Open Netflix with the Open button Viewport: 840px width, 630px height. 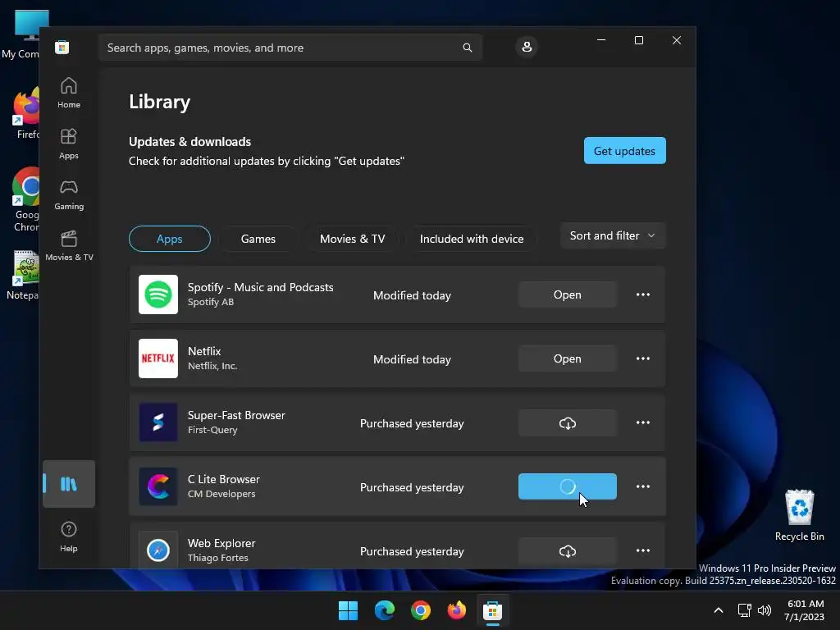tap(568, 358)
